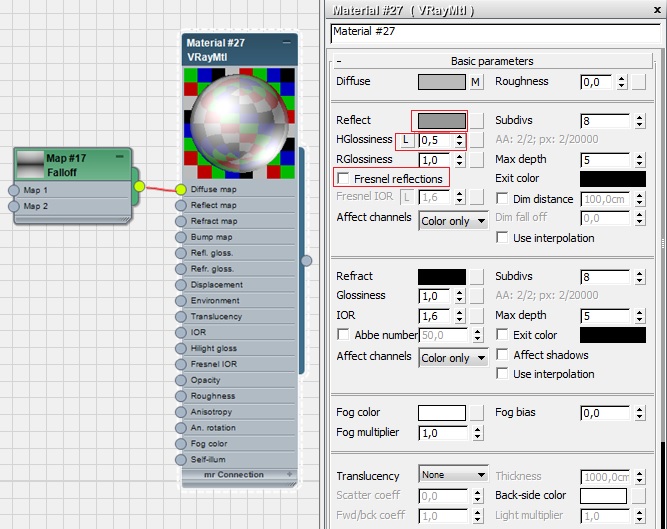
Task: Click the reflection Subdivs value field
Action: 605,121
